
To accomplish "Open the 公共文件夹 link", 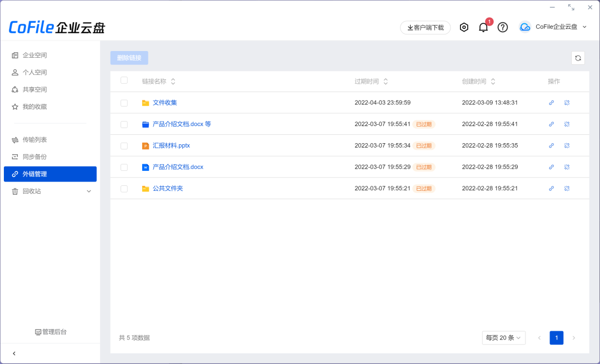I will click(168, 188).
